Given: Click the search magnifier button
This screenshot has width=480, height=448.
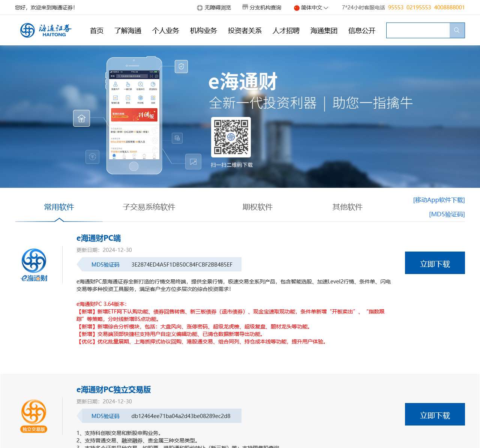Looking at the screenshot, I should [x=457, y=30].
